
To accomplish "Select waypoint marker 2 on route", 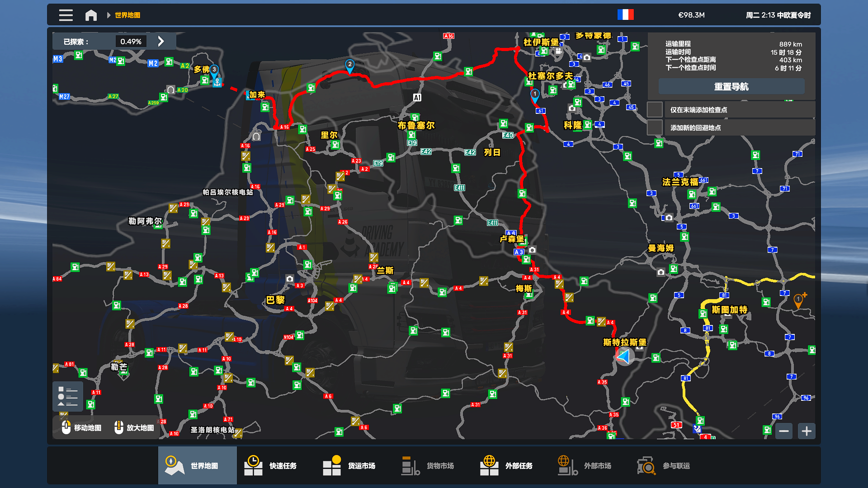I will [349, 66].
